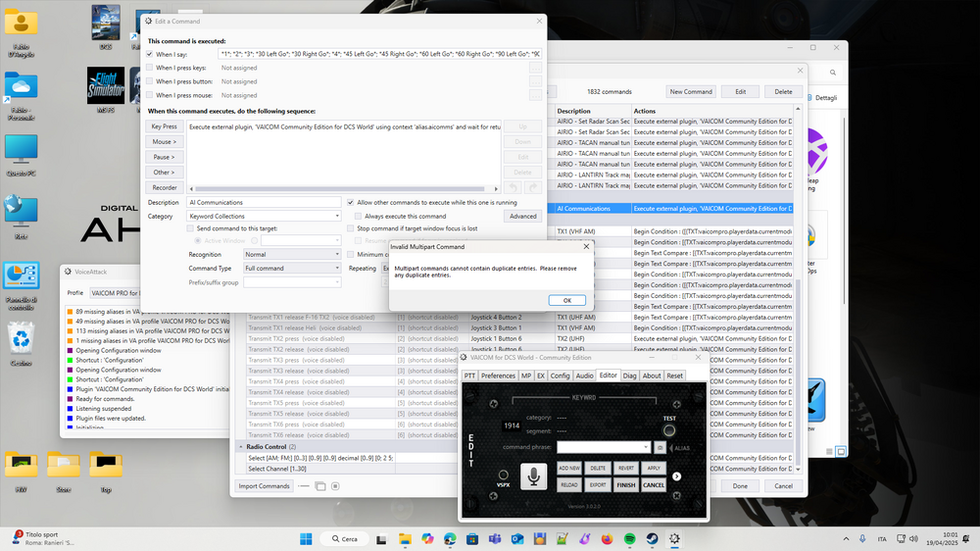Click the FINISH button in VAICOM editor
The width and height of the screenshot is (980, 551).
coord(625,485)
